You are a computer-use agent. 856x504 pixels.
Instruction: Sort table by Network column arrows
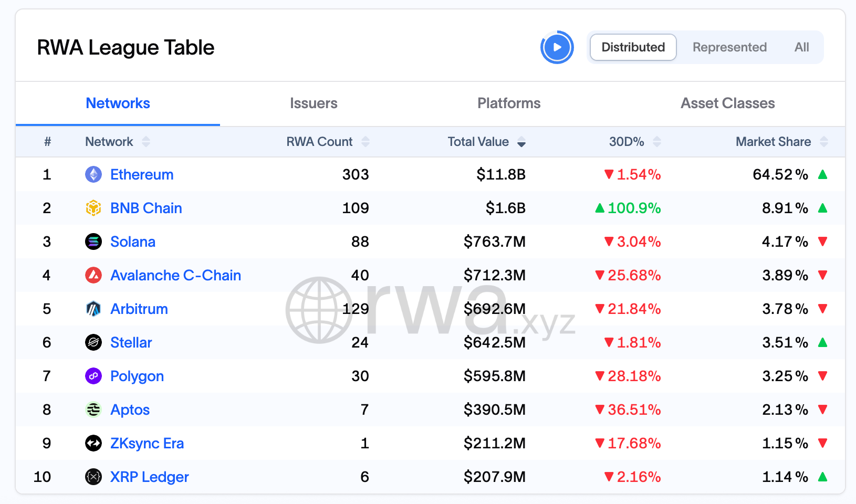pyautogui.click(x=146, y=142)
